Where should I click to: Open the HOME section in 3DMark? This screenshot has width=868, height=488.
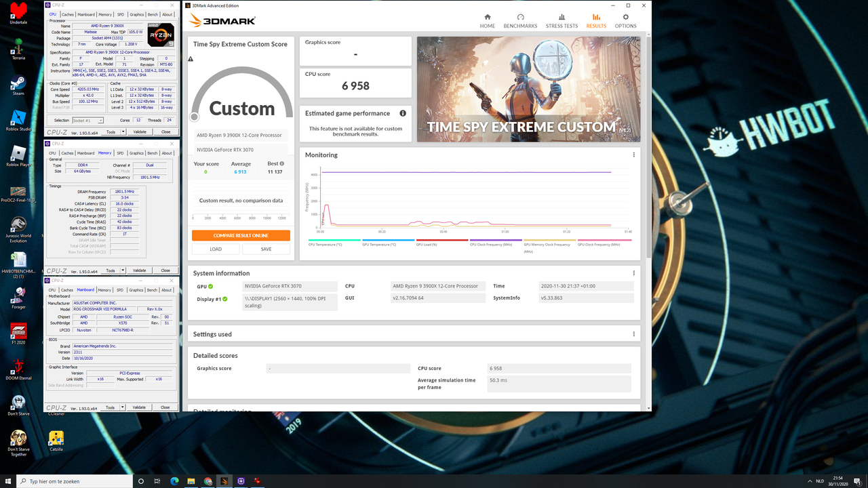coord(487,21)
